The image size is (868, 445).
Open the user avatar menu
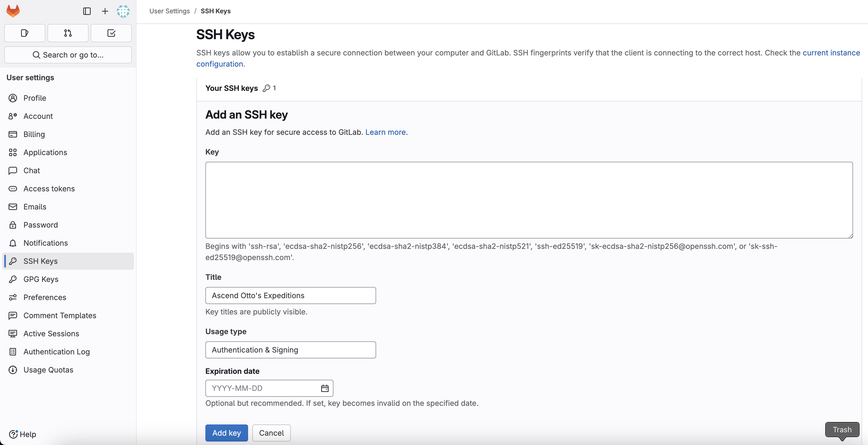click(x=123, y=11)
